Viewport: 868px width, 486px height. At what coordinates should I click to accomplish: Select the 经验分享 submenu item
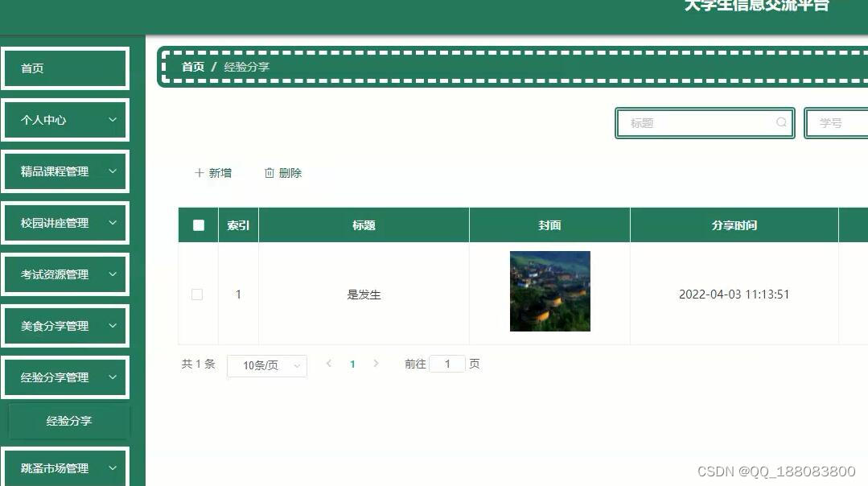click(69, 421)
